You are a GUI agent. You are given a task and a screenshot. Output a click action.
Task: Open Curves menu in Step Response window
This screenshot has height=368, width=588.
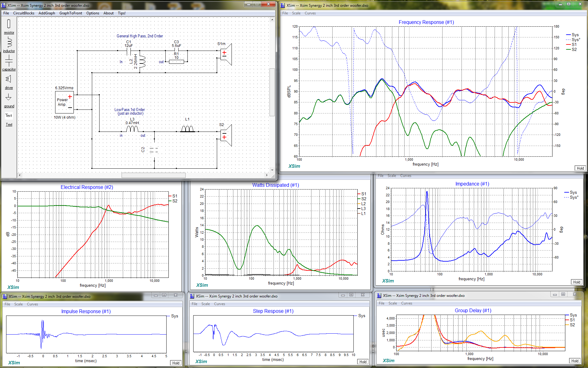click(220, 304)
